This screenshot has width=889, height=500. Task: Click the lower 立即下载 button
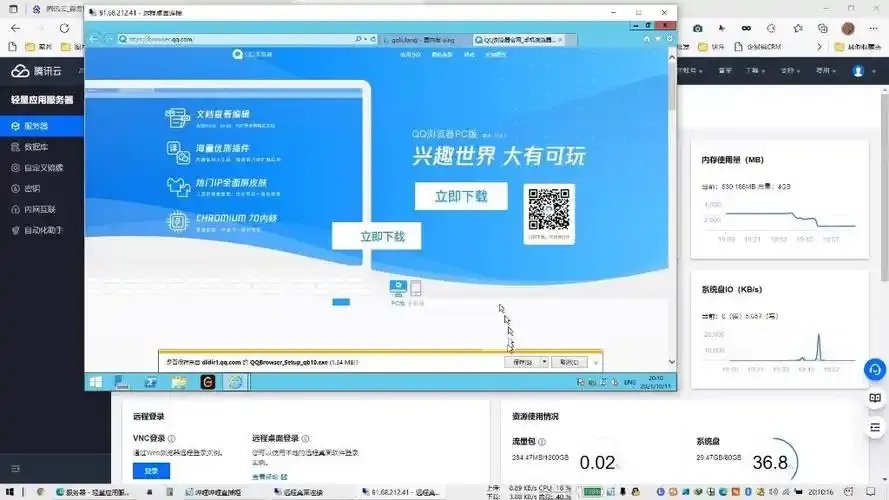click(376, 236)
